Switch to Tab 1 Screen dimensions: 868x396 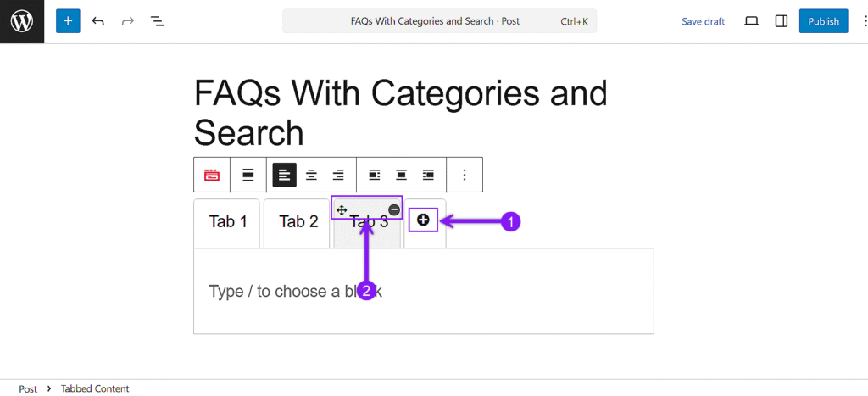click(x=228, y=222)
